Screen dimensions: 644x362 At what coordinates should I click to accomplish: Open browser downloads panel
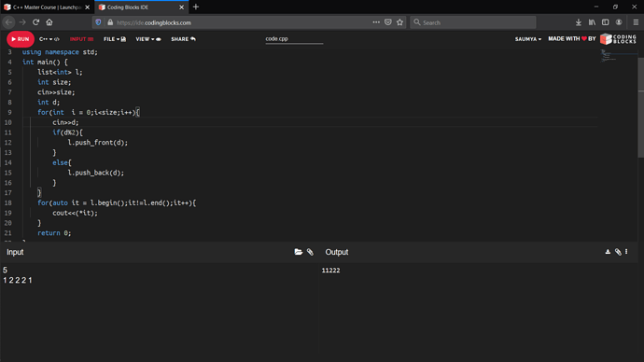pyautogui.click(x=579, y=22)
